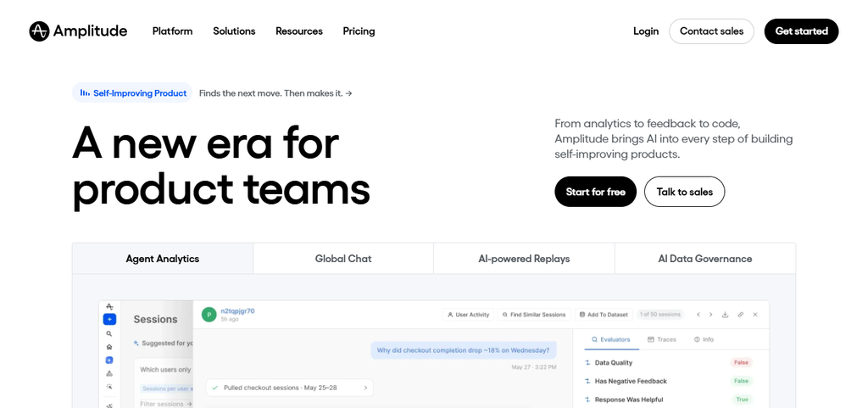Click the Add To Dataset button
This screenshot has height=408, width=868.
pyautogui.click(x=604, y=315)
